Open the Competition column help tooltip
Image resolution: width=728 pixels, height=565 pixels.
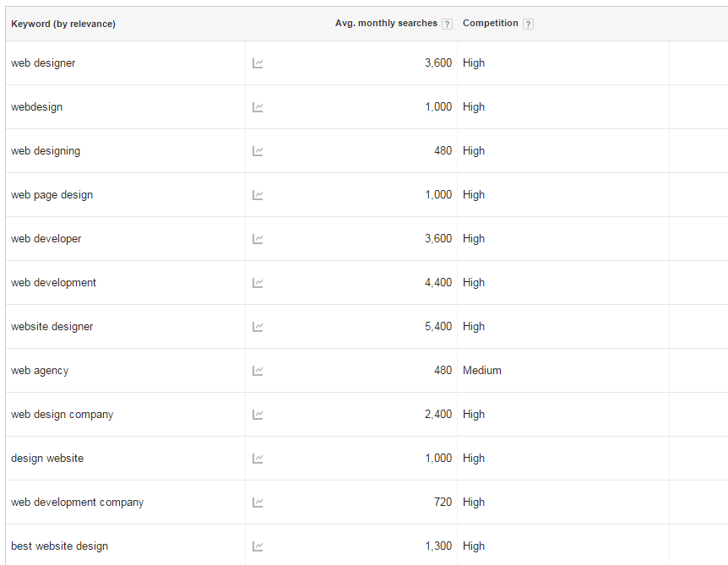[x=528, y=23]
